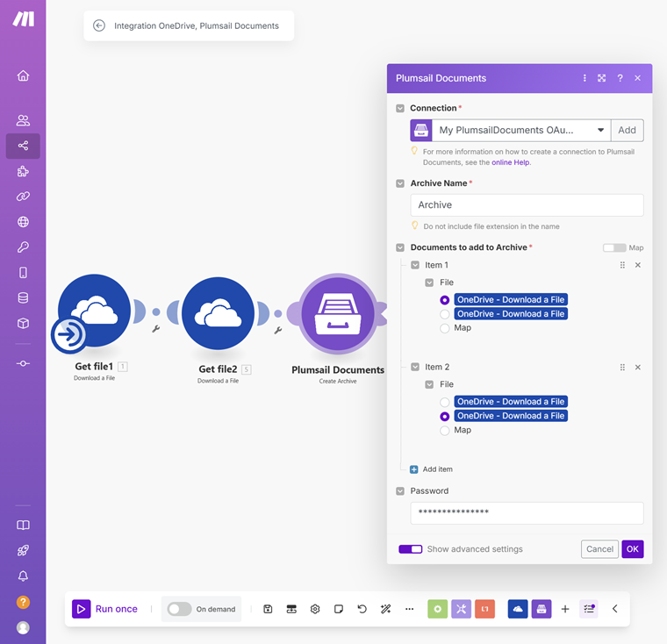Viewport: 667px width, 644px height.
Task: Open Data stores database icon
Action: coord(23,298)
